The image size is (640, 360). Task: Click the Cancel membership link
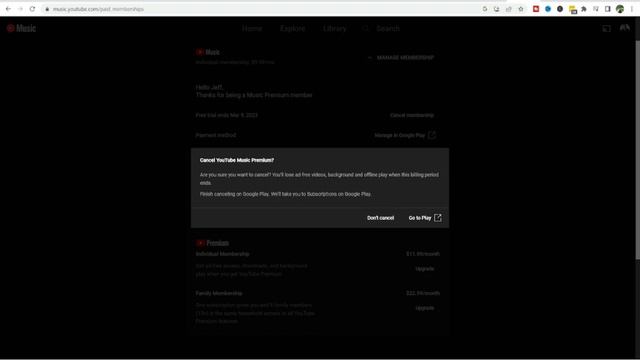tap(412, 115)
